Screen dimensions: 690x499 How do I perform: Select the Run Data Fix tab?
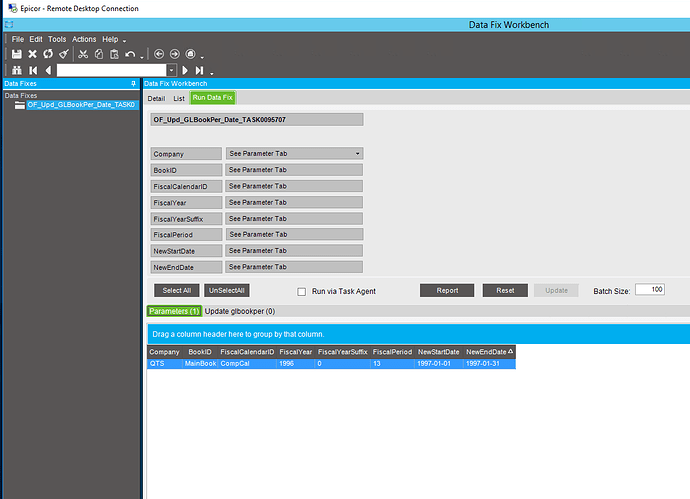point(213,98)
